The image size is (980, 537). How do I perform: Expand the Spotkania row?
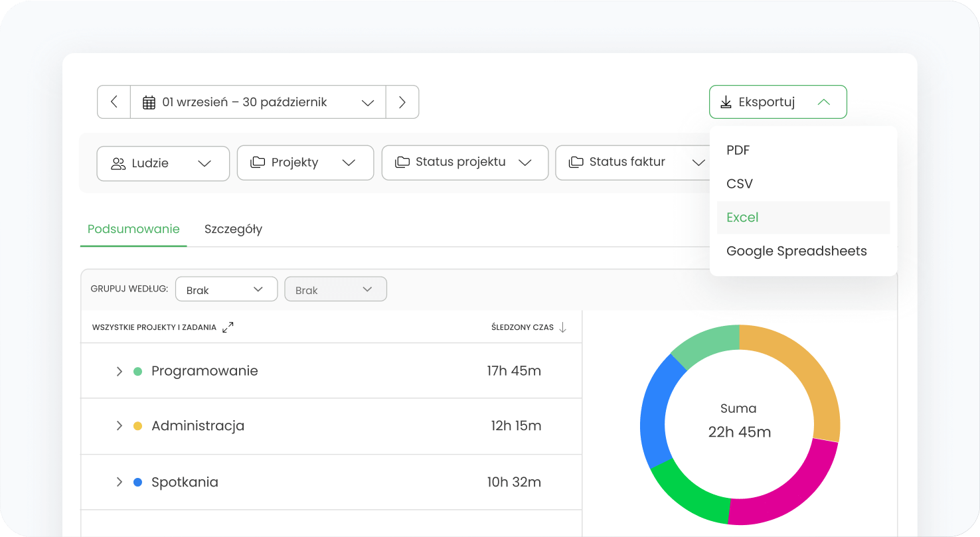coord(120,482)
